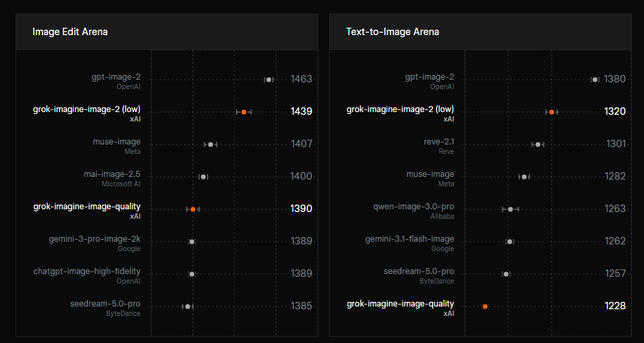
Task: Click the mai-image-2.5 data point at 1400
Action: (x=203, y=177)
